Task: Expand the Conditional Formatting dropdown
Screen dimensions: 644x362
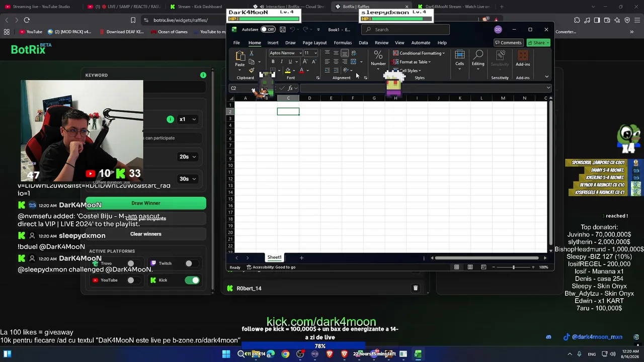Action: pyautogui.click(x=419, y=53)
